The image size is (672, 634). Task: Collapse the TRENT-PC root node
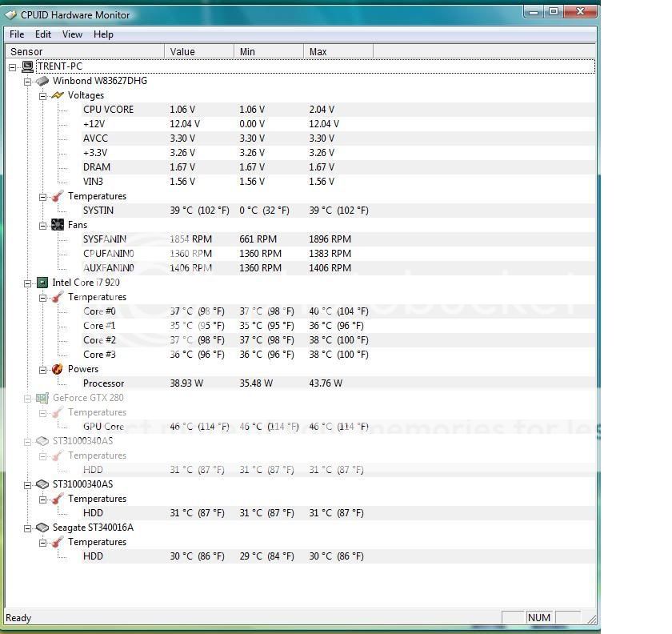pos(13,66)
